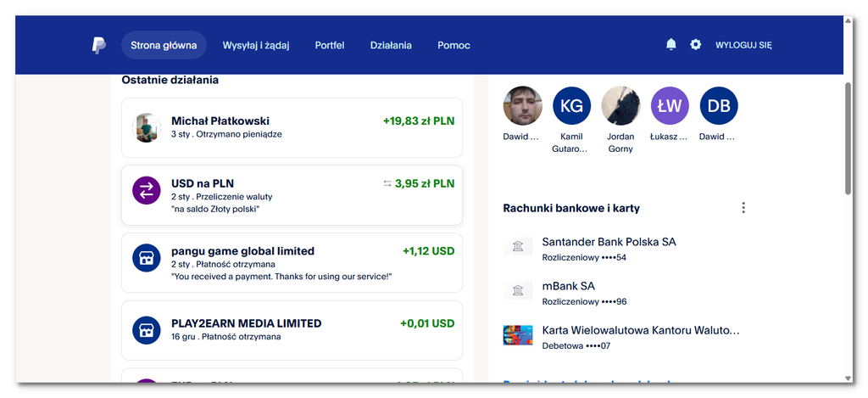Click "3 sty . Otrzymano pieniądze" text
This screenshot has height=398, width=868.
click(226, 134)
